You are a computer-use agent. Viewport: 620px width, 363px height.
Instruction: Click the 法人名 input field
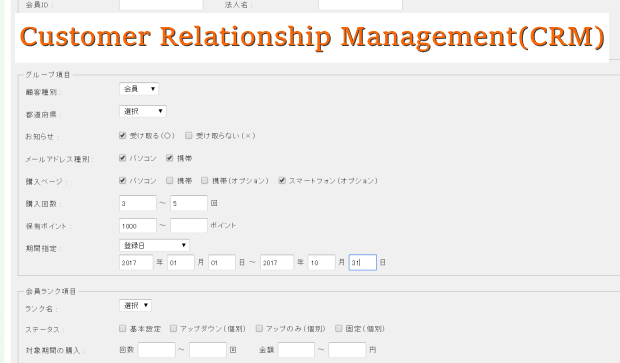click(x=360, y=4)
